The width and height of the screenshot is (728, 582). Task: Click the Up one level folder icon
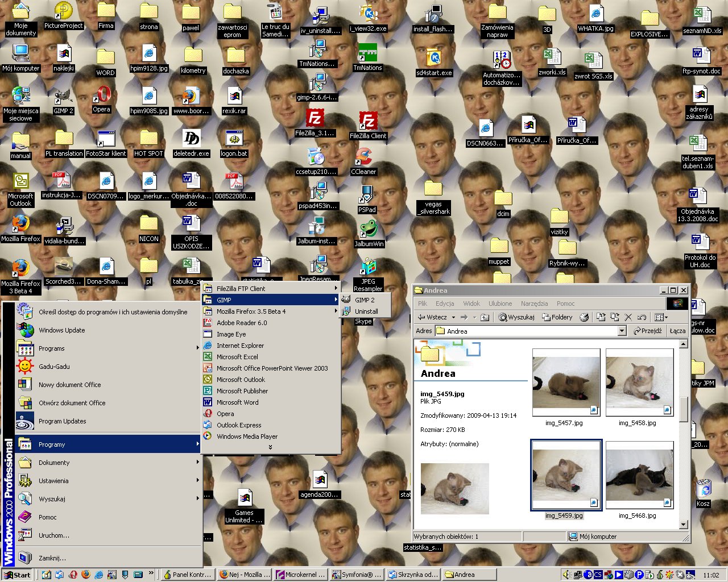485,317
